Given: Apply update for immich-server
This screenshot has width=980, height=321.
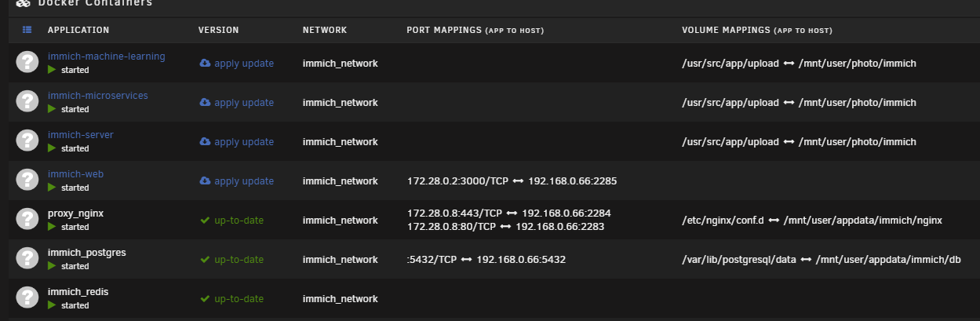Looking at the screenshot, I should (236, 141).
